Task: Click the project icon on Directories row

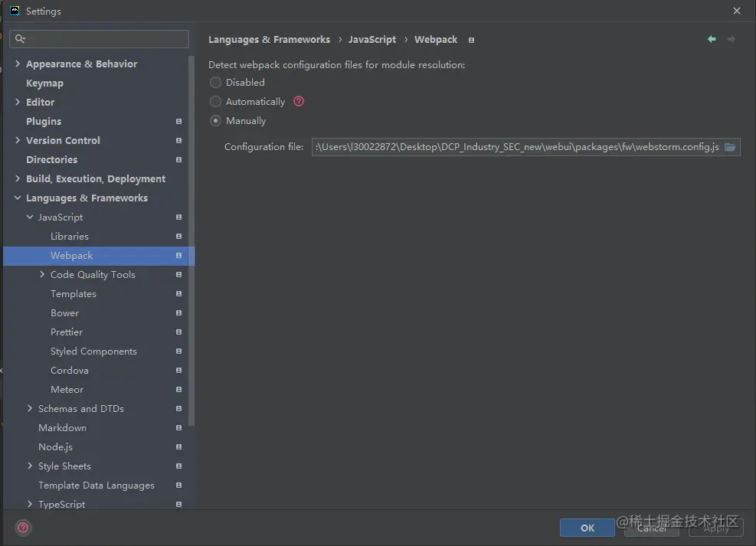Action: pyautogui.click(x=179, y=159)
